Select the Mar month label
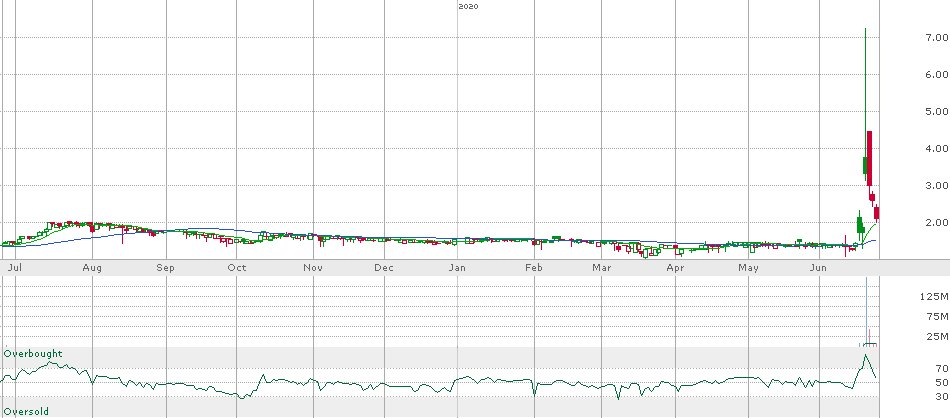This screenshot has height=418, width=950. pos(600,268)
